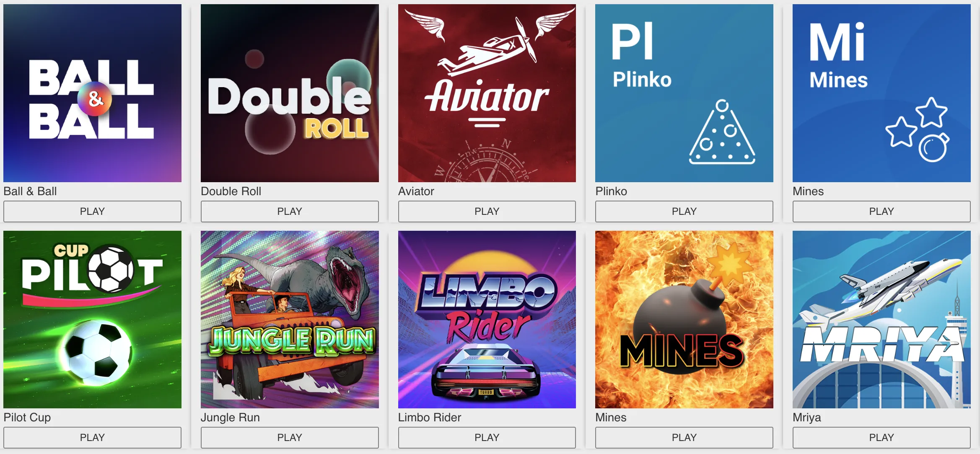Start Double Roll with its PLAY button
Screen dimensions: 980x454
point(290,212)
